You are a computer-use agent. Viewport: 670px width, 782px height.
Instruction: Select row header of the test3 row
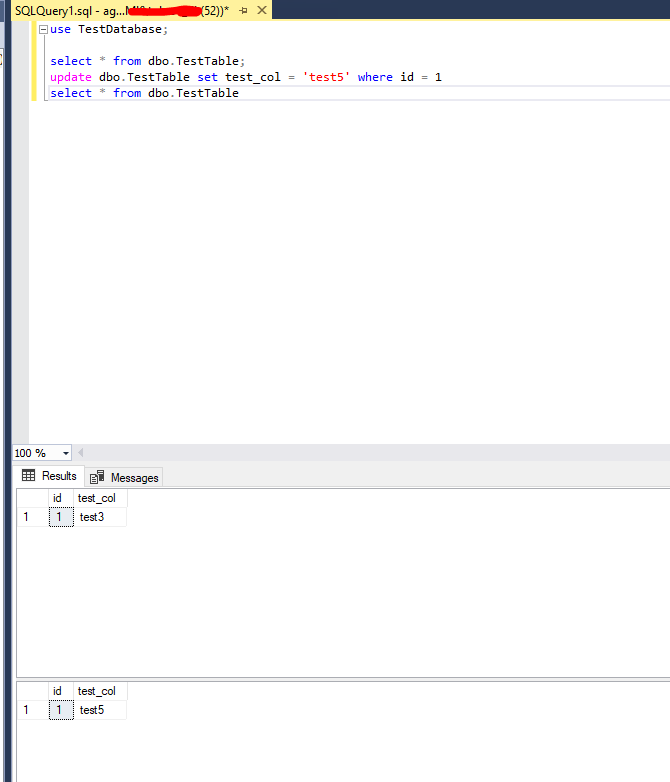click(x=33, y=517)
